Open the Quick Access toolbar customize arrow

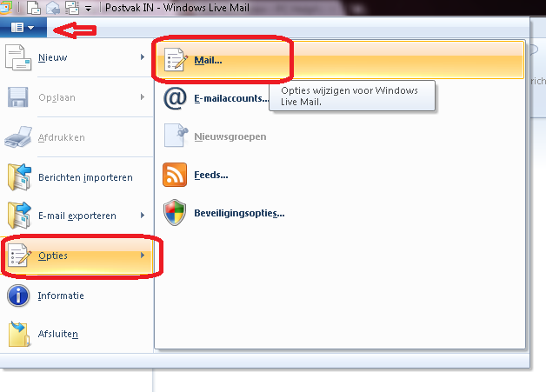[x=89, y=9]
